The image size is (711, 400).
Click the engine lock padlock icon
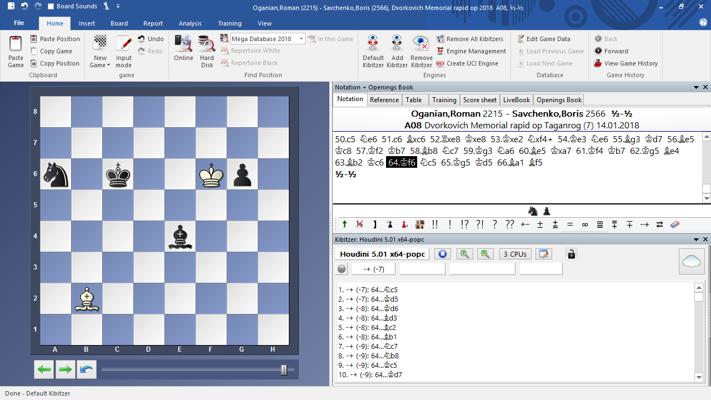click(571, 254)
